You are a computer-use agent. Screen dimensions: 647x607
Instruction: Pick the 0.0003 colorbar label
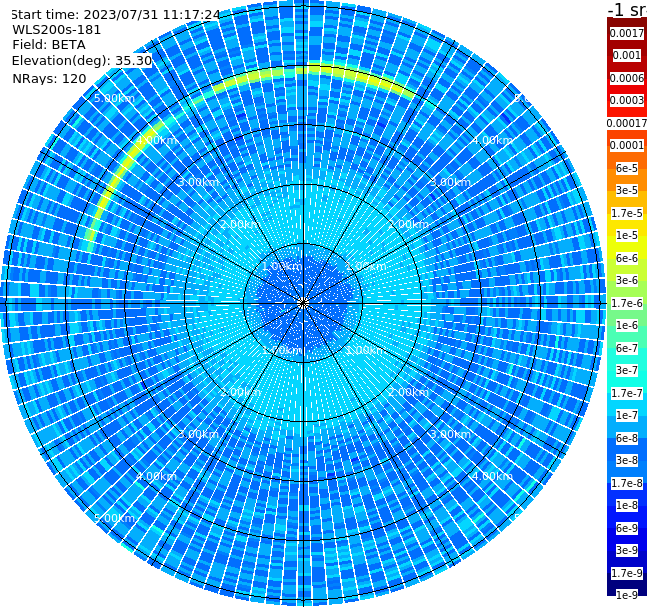click(627, 100)
